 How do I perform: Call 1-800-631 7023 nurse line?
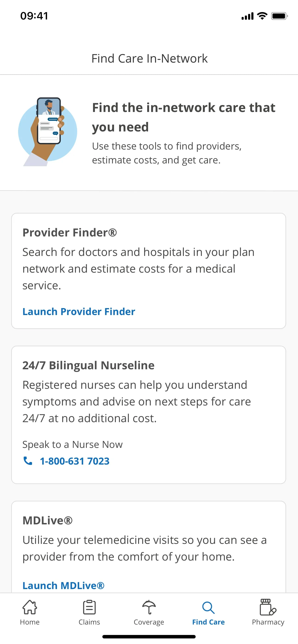(x=74, y=461)
